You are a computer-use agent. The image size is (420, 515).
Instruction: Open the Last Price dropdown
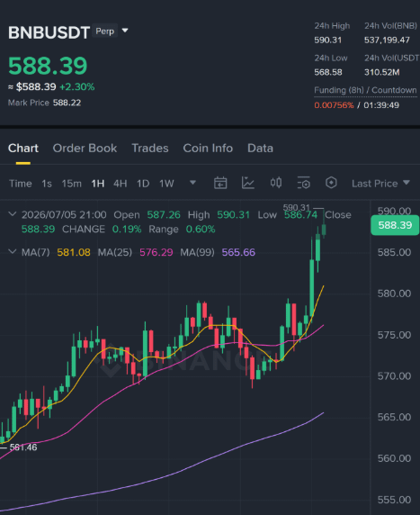[x=380, y=184]
